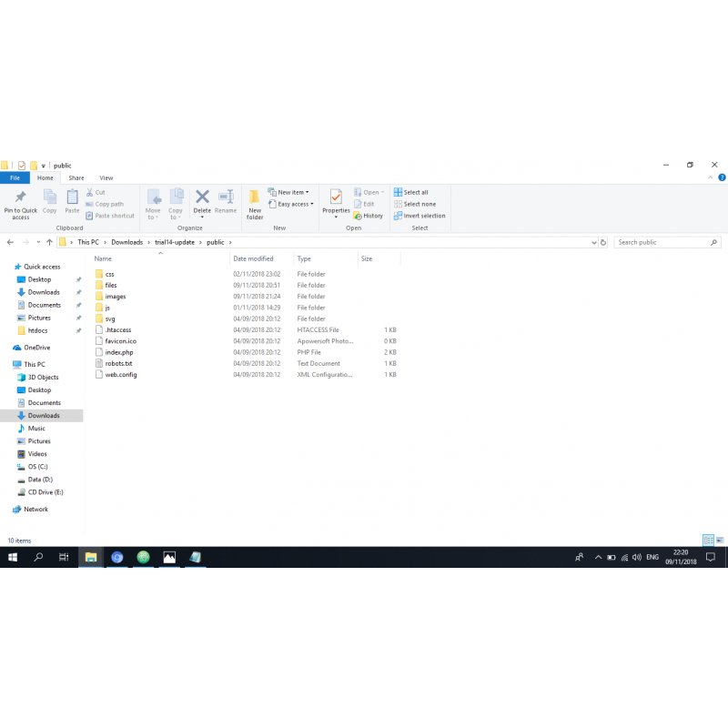This screenshot has width=728, height=728.
Task: Click the History icon in Open group
Action: click(369, 216)
